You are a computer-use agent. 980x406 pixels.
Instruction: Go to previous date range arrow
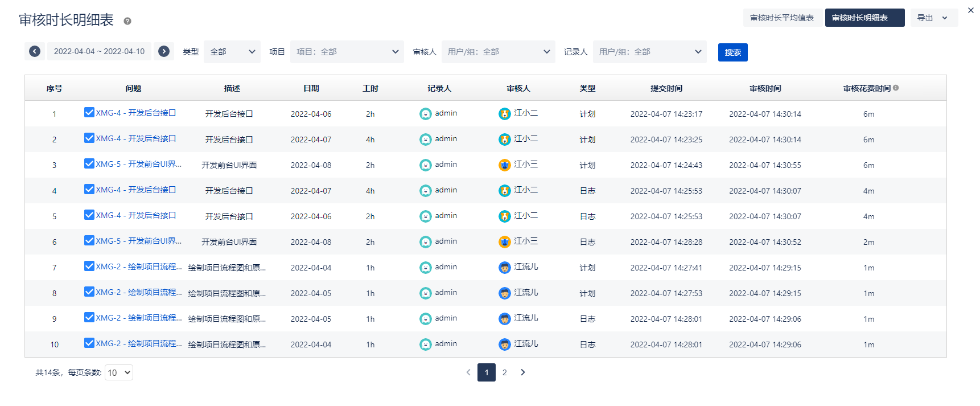(35, 51)
